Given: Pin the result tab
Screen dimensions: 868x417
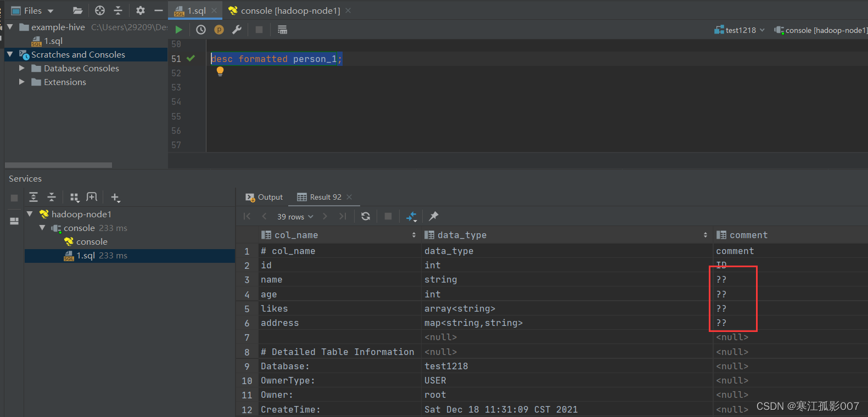Looking at the screenshot, I should [434, 216].
